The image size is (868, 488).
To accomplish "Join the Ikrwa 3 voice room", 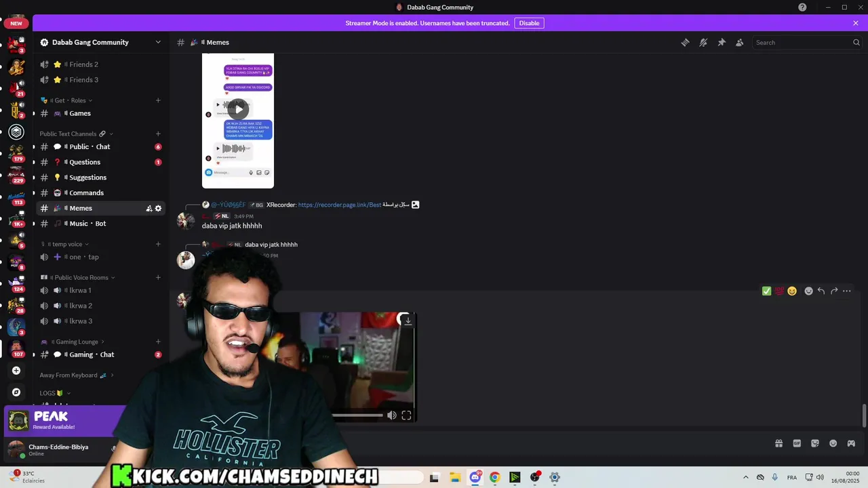I will [x=100, y=321].
